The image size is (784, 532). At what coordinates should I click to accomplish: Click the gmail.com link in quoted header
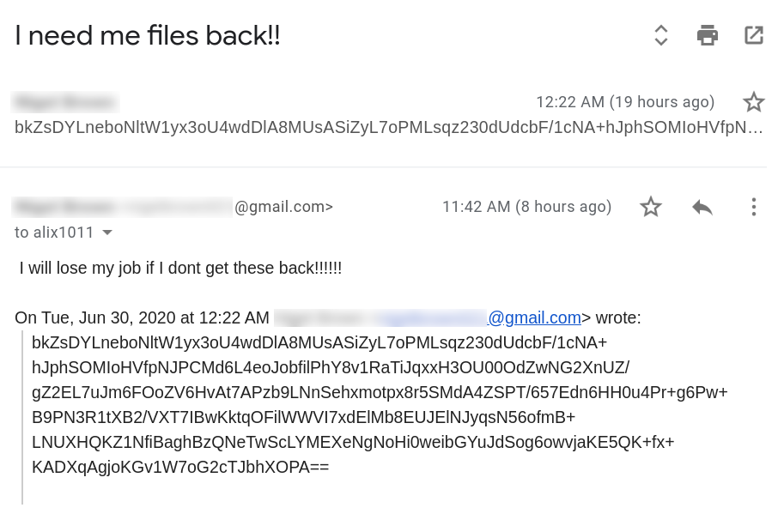pyautogui.click(x=534, y=318)
